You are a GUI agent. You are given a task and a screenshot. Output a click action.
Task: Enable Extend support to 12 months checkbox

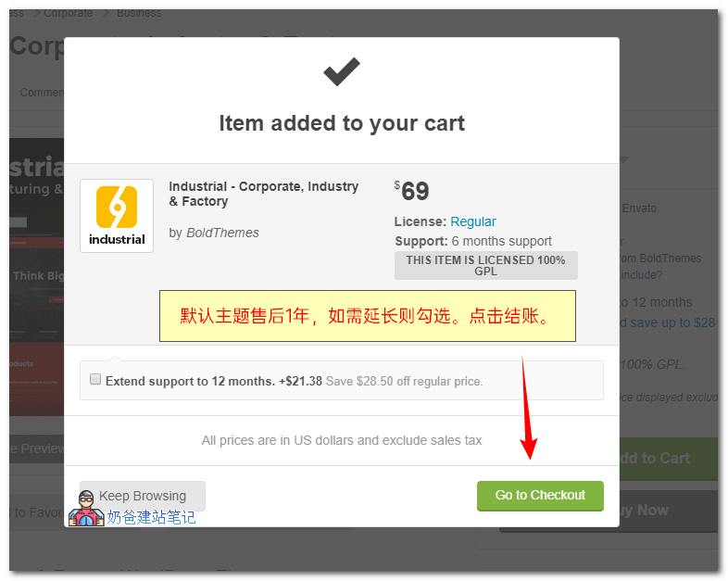pos(95,379)
